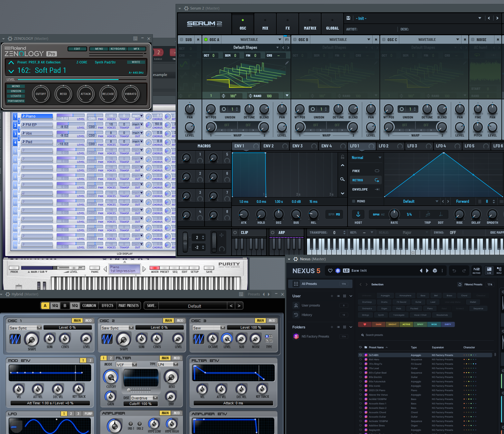Enable the triplet TRIP note icon in Serum LFO

pyautogui.click(x=428, y=215)
